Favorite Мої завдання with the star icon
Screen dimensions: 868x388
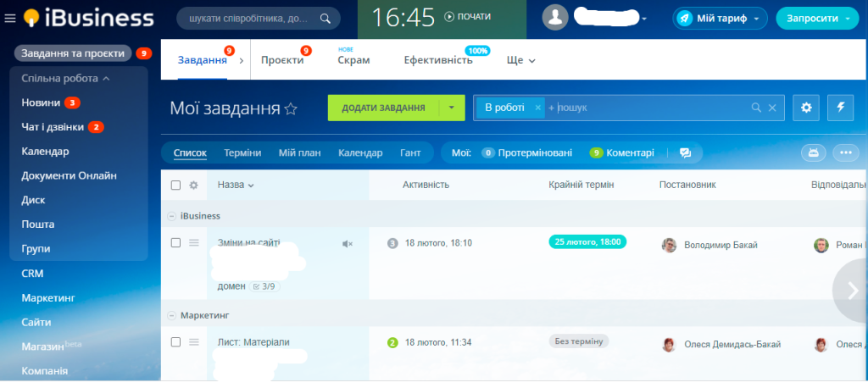tap(291, 109)
